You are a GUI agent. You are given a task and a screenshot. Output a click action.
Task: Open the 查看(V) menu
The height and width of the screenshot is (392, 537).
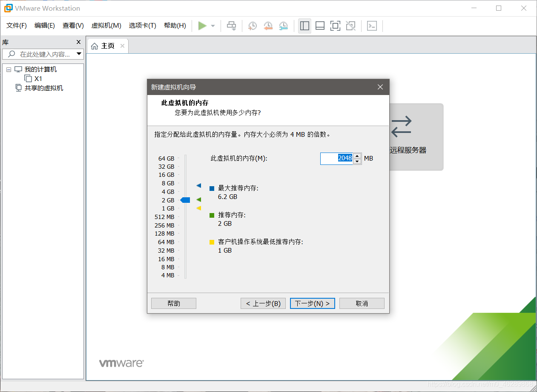click(73, 26)
